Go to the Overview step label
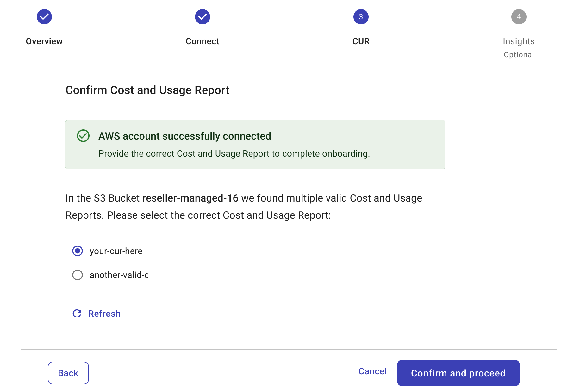This screenshot has height=392, width=586. [x=44, y=41]
